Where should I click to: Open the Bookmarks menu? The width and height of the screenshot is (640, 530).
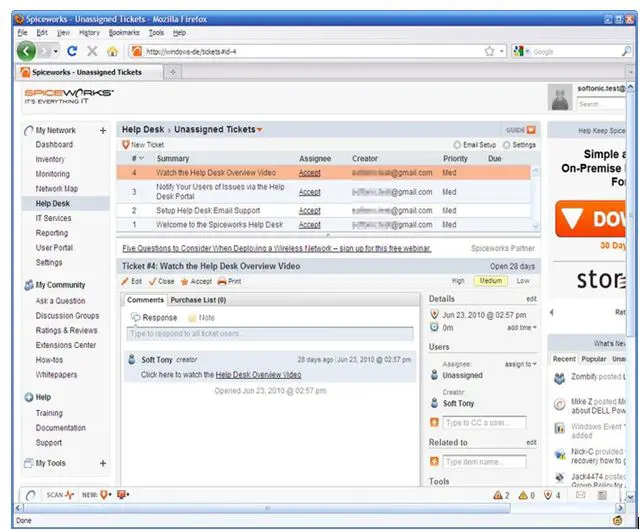(x=124, y=33)
